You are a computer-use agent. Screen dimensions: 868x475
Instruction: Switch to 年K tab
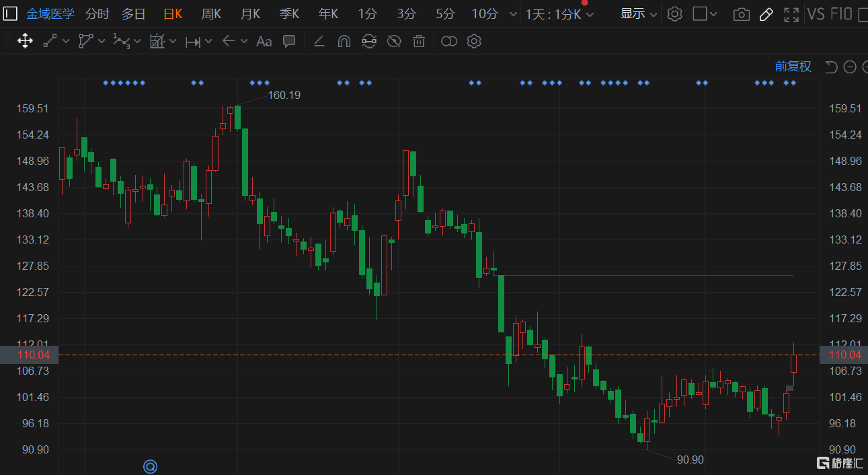pos(329,14)
